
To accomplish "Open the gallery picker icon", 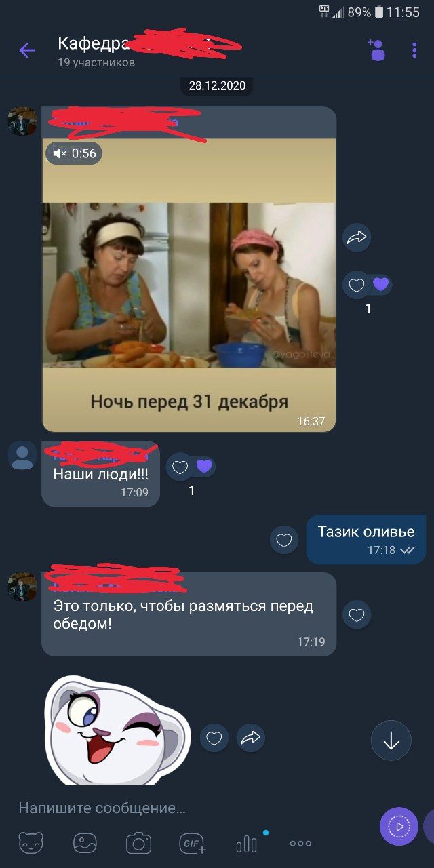I will 85,844.
